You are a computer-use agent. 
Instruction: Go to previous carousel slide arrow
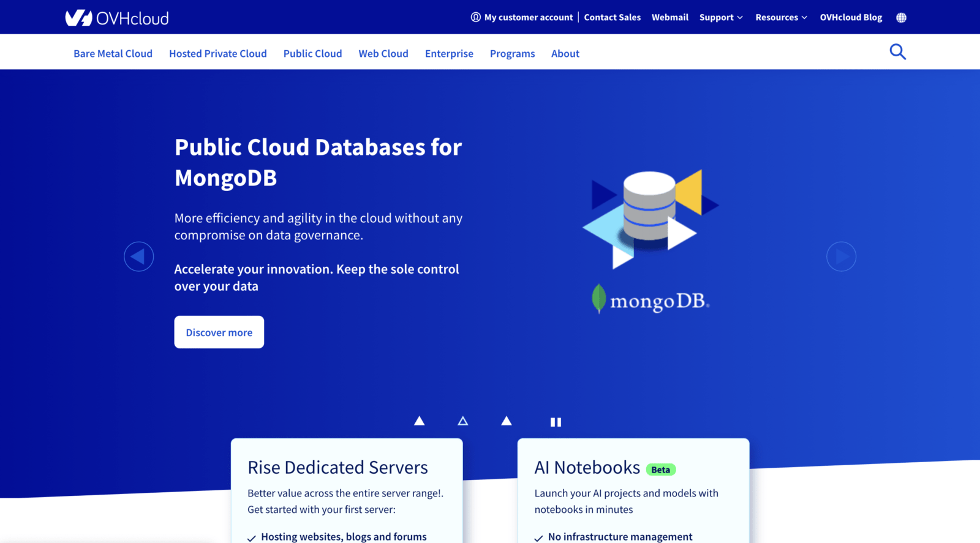139,257
